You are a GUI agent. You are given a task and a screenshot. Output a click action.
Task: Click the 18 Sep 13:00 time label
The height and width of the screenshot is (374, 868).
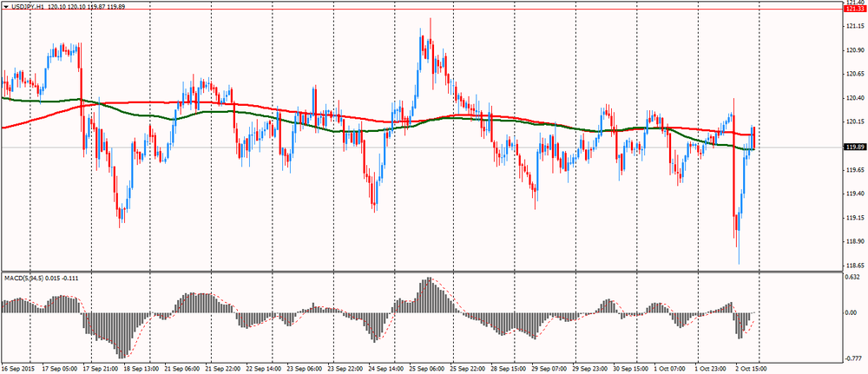(x=140, y=367)
